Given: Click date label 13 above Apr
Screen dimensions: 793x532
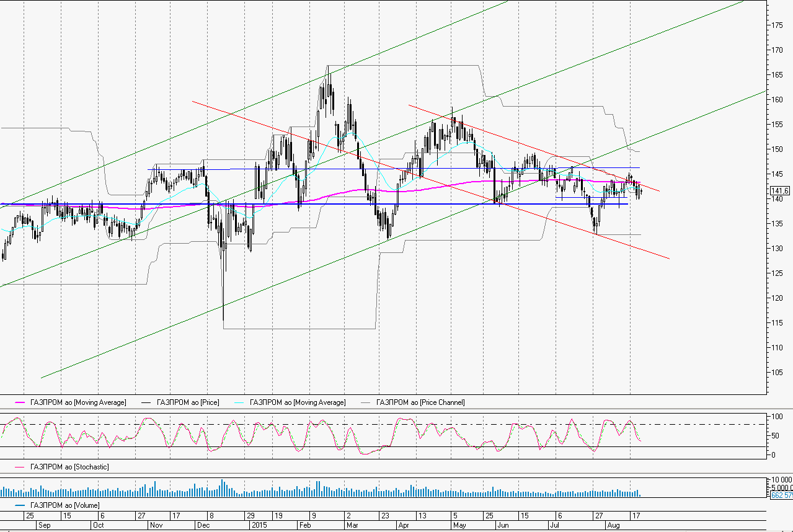Looking at the screenshot, I should point(422,516).
